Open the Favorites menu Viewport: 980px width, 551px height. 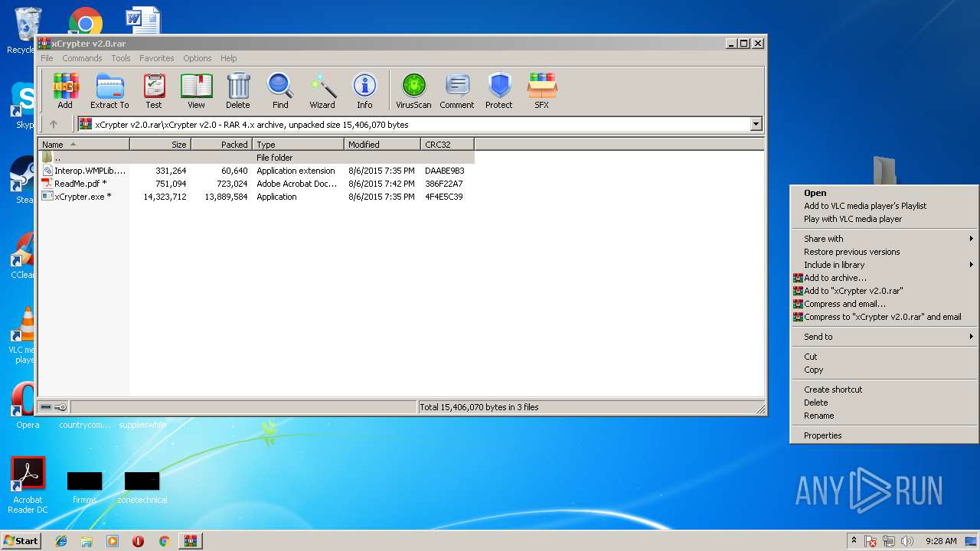click(157, 58)
